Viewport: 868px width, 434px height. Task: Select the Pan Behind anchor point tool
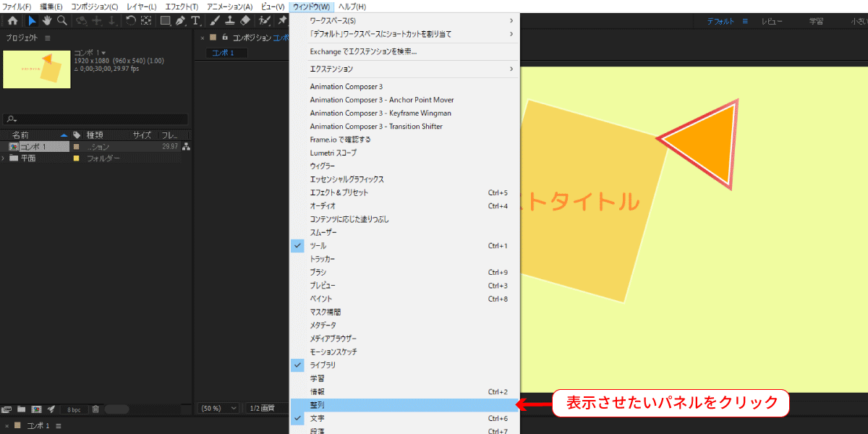point(146,20)
